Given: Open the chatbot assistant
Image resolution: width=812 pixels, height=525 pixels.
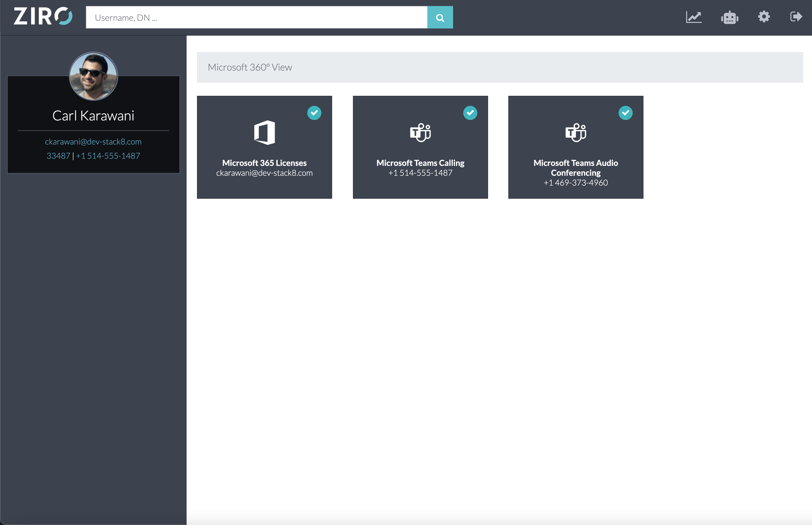Looking at the screenshot, I should (x=729, y=17).
